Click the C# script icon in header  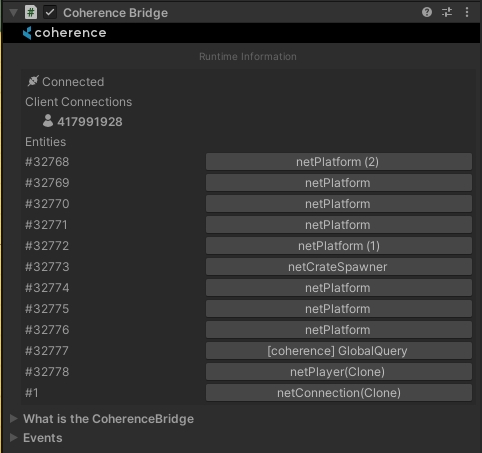coord(31,12)
